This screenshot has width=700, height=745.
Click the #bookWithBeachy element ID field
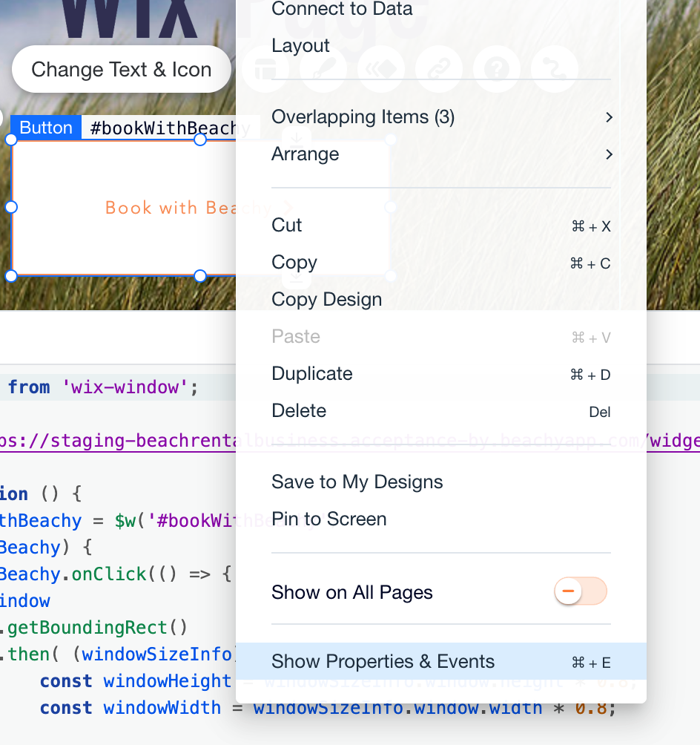pyautogui.click(x=170, y=128)
